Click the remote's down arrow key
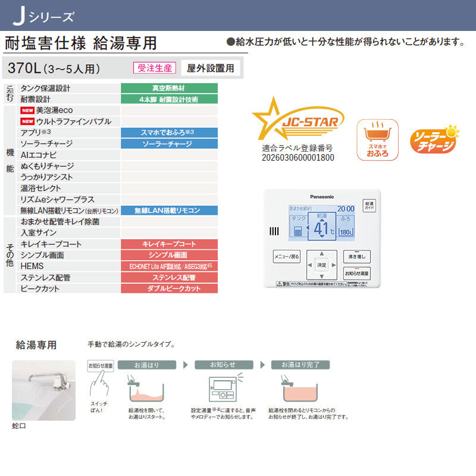476x476 pixels. 321,276
